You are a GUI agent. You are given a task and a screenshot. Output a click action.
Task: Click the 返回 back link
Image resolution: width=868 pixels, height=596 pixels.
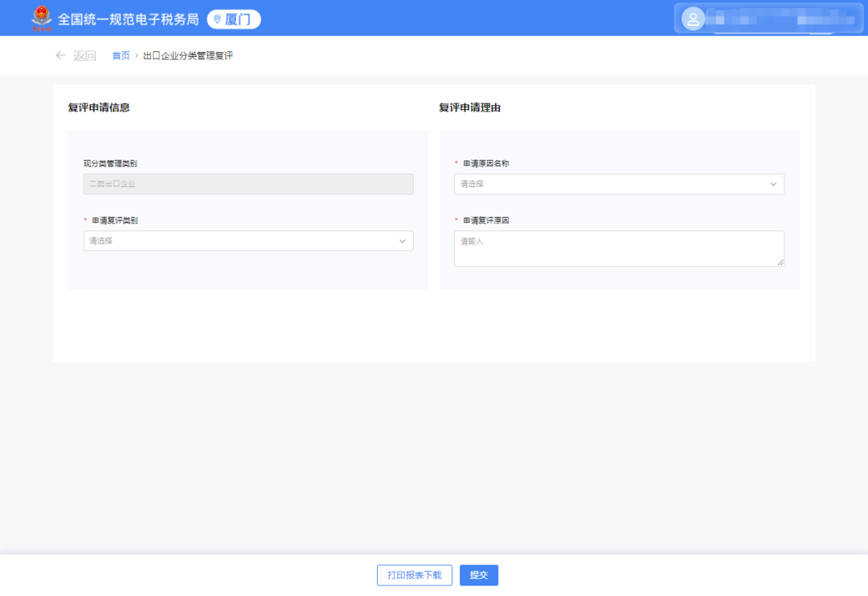coord(84,55)
